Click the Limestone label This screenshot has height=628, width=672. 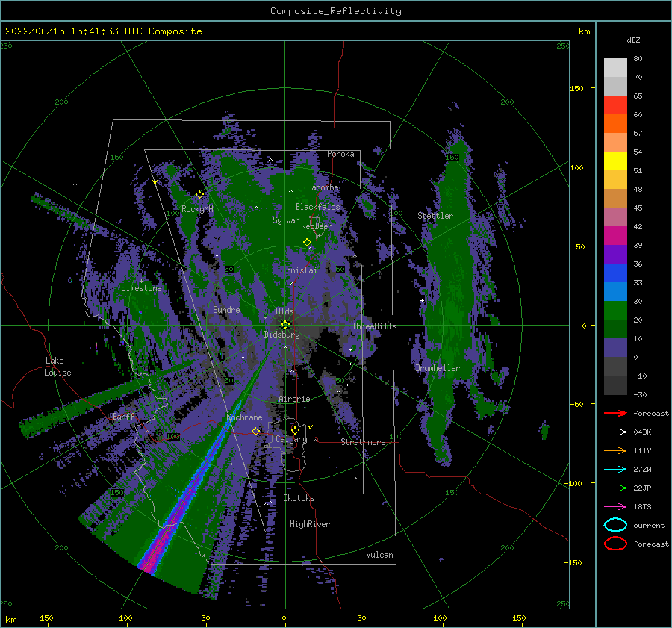coord(141,288)
